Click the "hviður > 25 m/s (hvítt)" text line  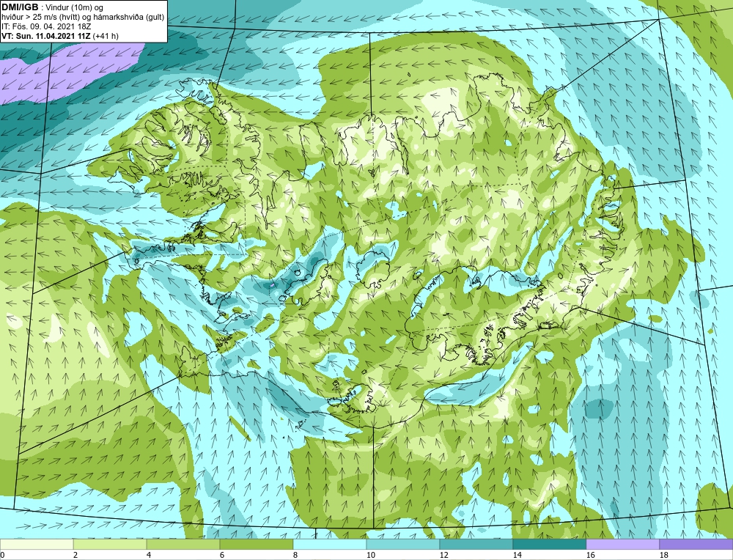click(x=40, y=18)
